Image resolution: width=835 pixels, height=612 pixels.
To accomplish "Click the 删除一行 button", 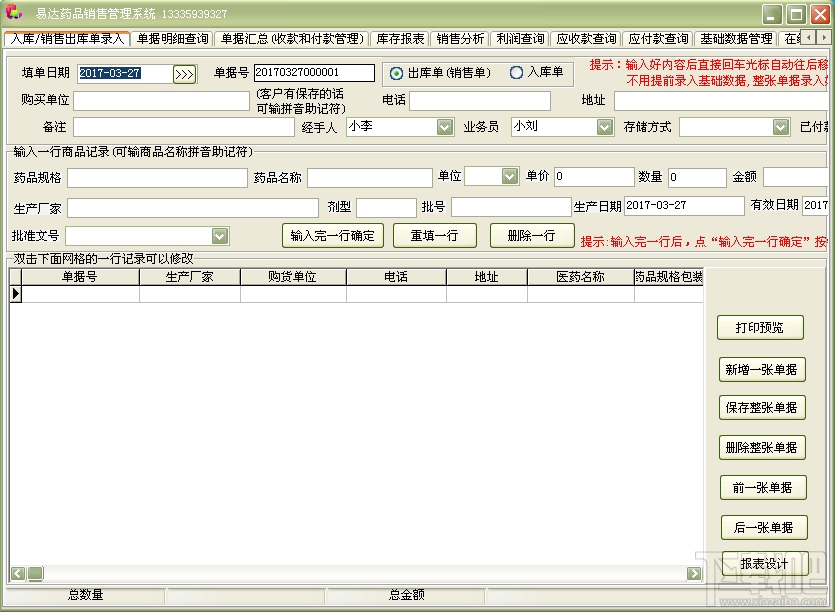I will pos(532,235).
